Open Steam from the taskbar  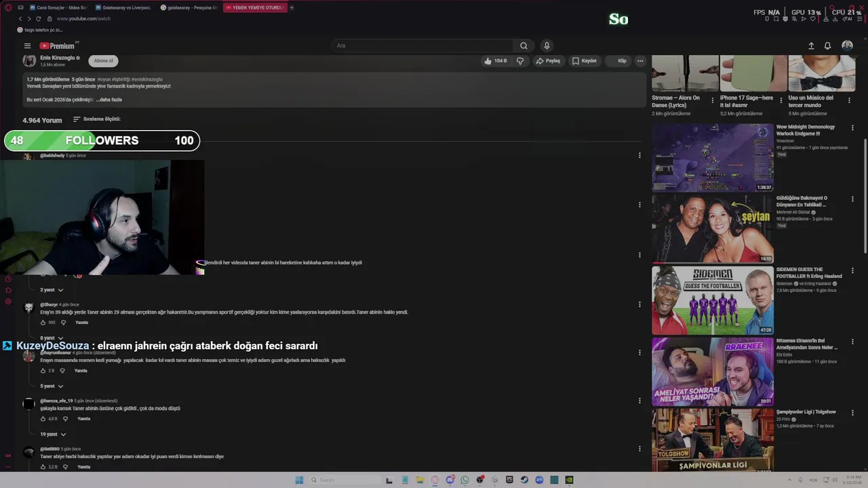pos(524,480)
